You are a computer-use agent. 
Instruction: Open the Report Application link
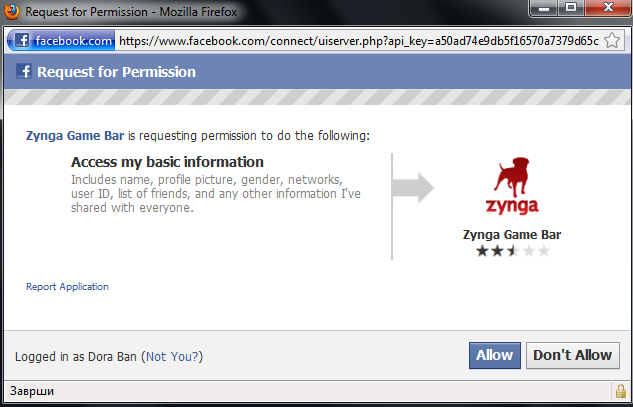(67, 287)
